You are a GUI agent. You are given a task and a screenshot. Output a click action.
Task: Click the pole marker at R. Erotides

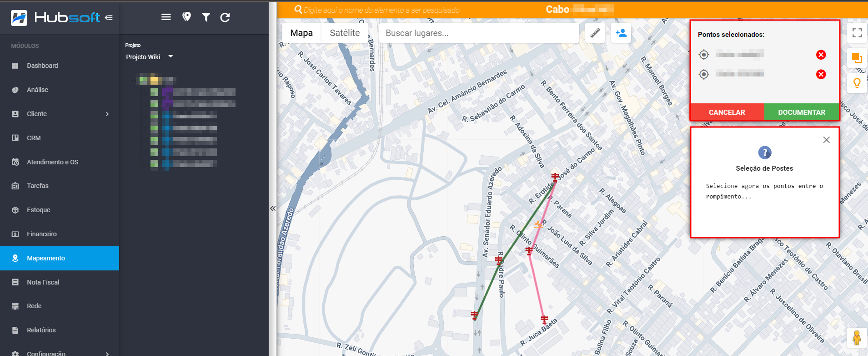tap(555, 177)
